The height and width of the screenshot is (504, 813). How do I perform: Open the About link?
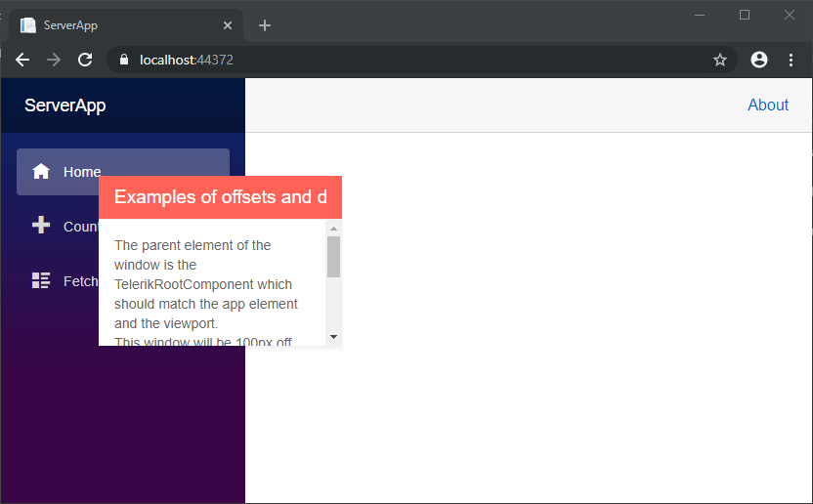(x=767, y=105)
